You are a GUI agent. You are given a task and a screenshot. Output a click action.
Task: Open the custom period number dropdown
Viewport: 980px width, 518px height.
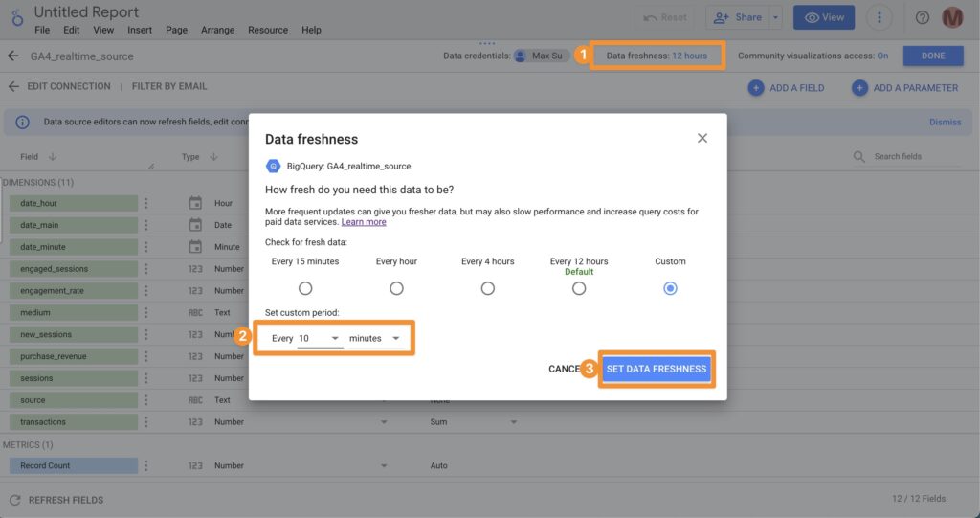(x=320, y=339)
